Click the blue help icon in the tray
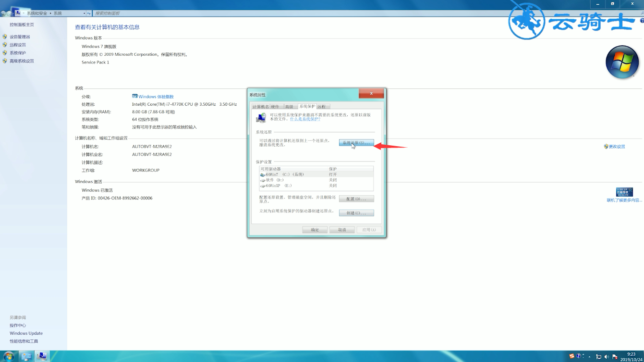The height and width of the screenshot is (362, 644). [579, 357]
